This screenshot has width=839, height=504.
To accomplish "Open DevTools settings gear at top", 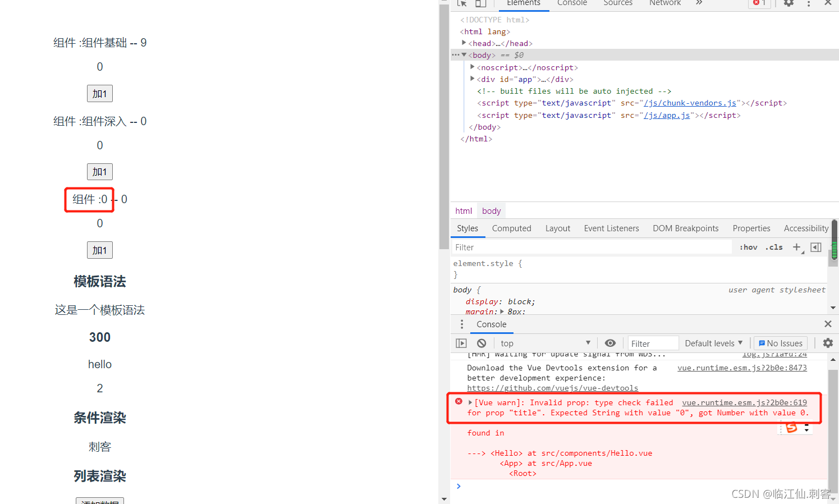I will 788,3.
